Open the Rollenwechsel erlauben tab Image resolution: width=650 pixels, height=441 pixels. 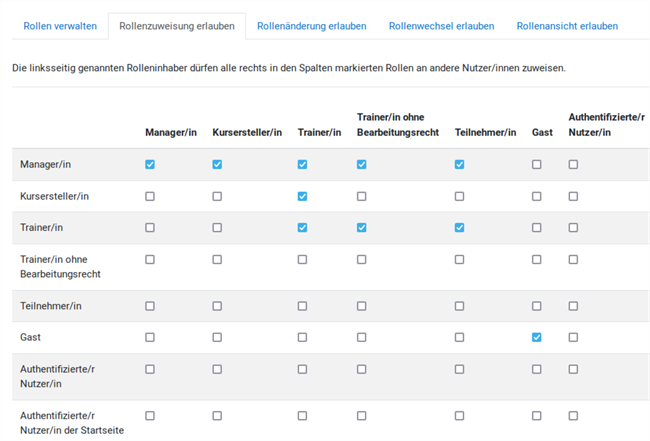click(x=441, y=26)
